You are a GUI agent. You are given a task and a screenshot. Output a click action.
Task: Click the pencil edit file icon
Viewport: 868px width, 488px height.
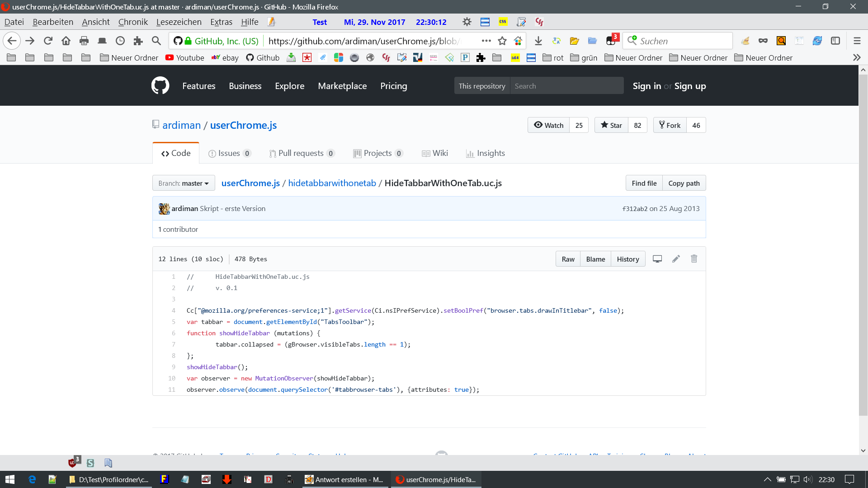(676, 259)
